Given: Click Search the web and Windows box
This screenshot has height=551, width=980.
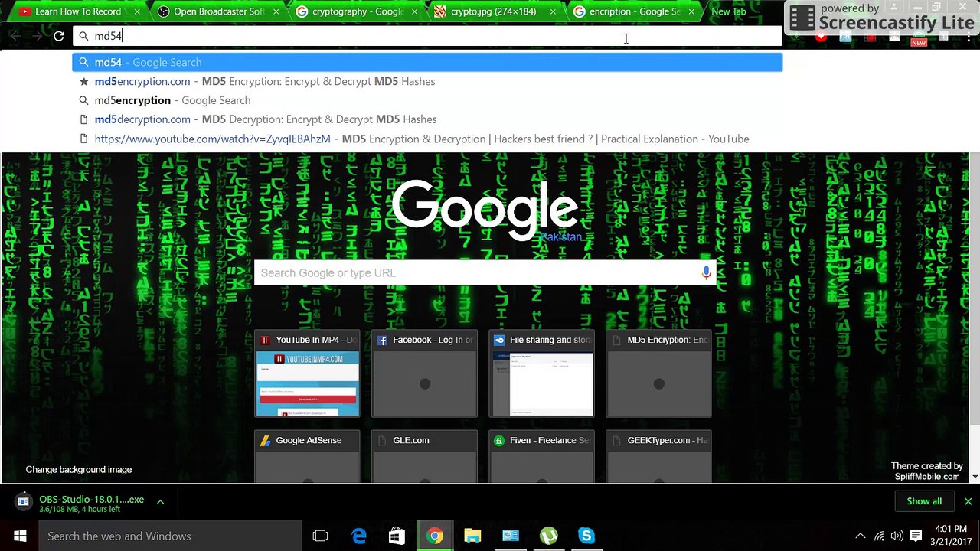Looking at the screenshot, I should point(169,536).
